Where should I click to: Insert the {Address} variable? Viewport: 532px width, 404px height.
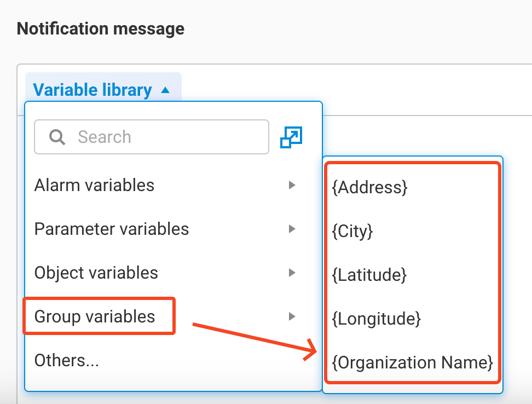pyautogui.click(x=370, y=187)
